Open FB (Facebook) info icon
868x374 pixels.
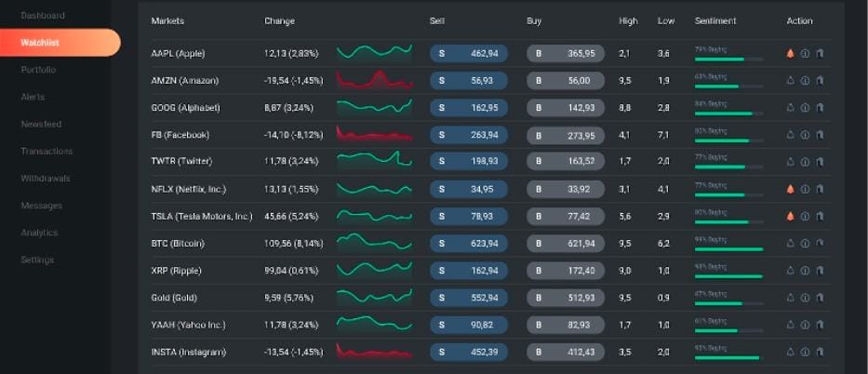[805, 135]
